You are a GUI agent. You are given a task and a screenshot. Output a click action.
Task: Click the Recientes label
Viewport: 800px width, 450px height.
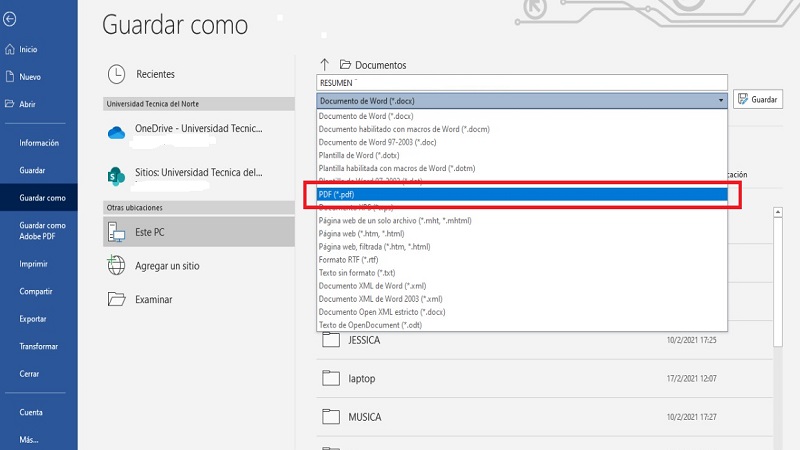click(x=155, y=74)
